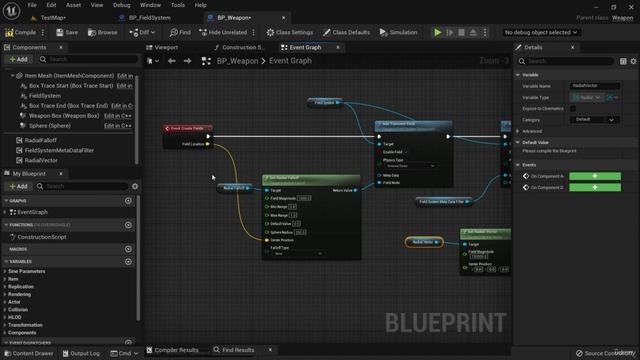The width and height of the screenshot is (640, 360).
Task: Click the Stop play button
Action: point(461,32)
